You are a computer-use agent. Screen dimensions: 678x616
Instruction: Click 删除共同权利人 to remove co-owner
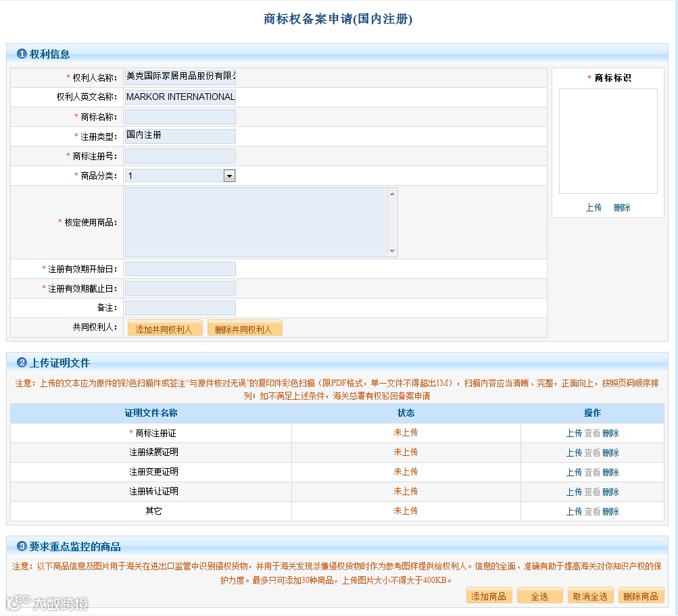pos(245,328)
